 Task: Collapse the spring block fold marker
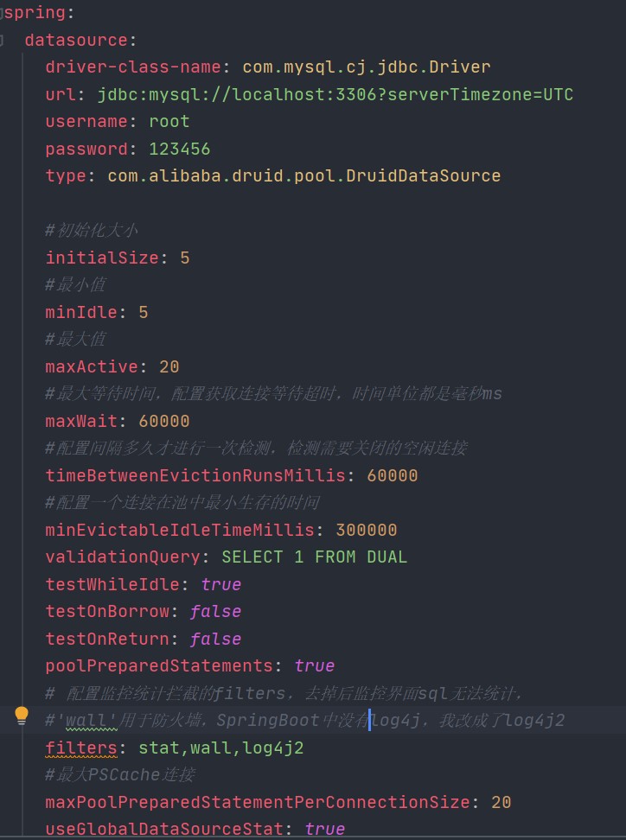pyautogui.click(x=2, y=13)
